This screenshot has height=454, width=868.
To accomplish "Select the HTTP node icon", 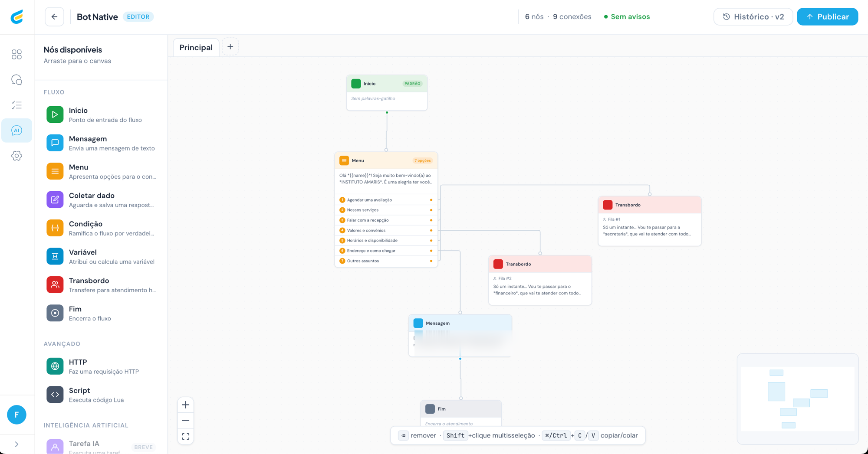I will pos(55,366).
